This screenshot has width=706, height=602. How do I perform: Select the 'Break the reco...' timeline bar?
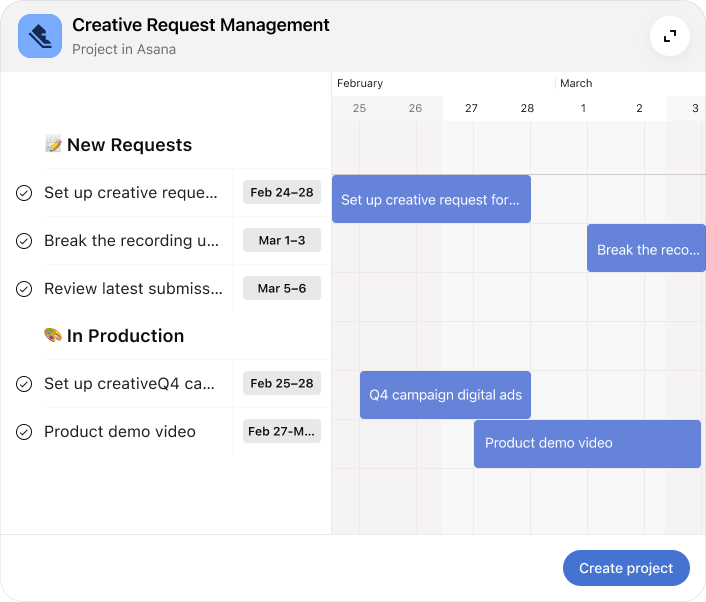pos(646,249)
